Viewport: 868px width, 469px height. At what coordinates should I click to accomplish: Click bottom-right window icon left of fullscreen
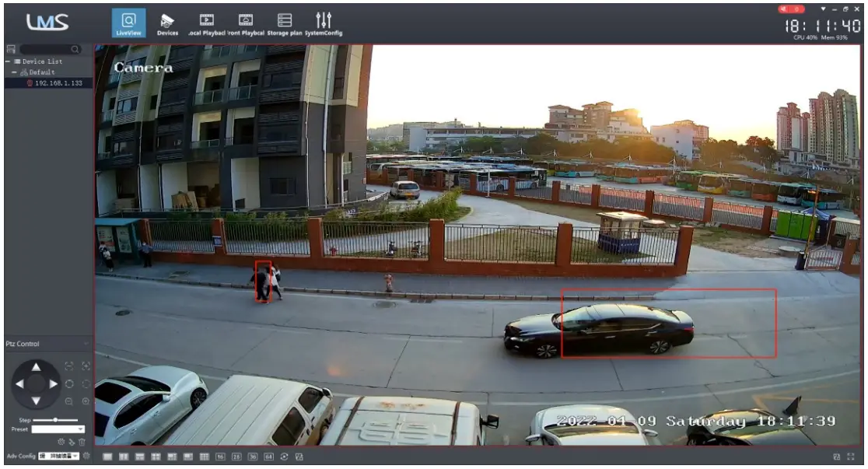836,457
